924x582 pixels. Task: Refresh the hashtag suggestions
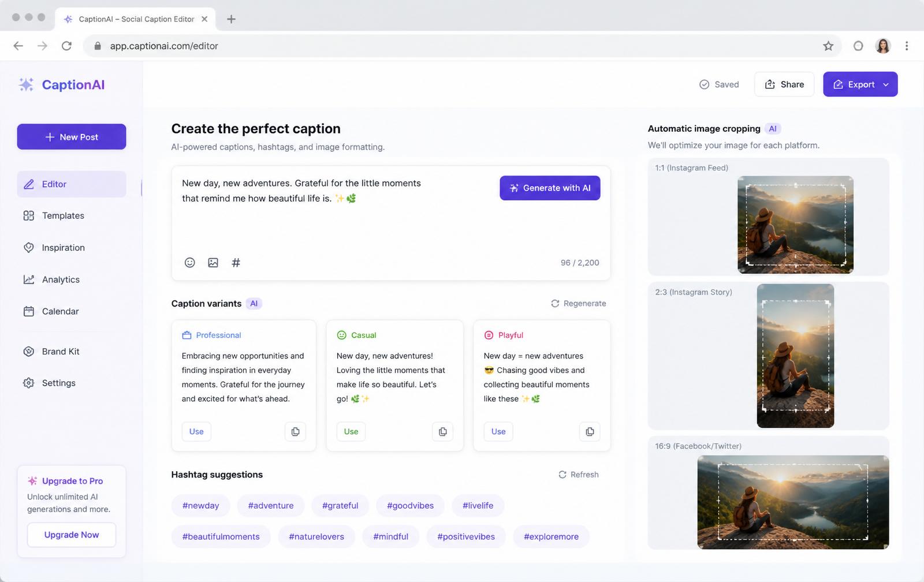pyautogui.click(x=578, y=475)
